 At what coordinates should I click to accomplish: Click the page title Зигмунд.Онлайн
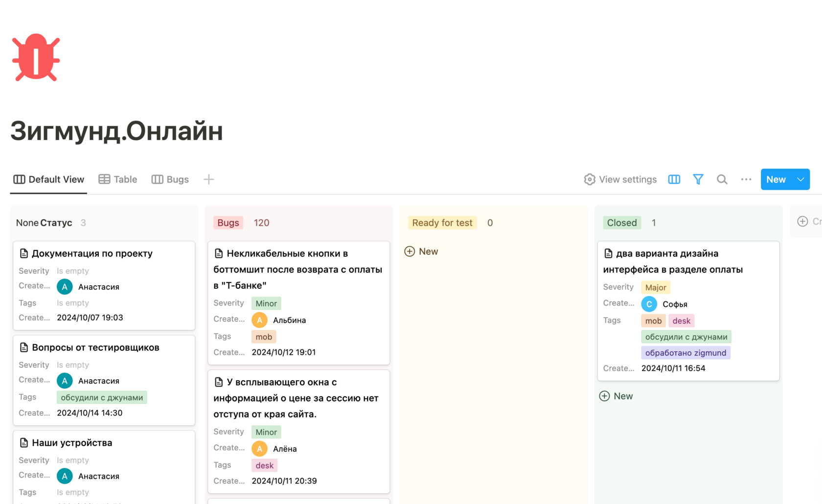[116, 131]
